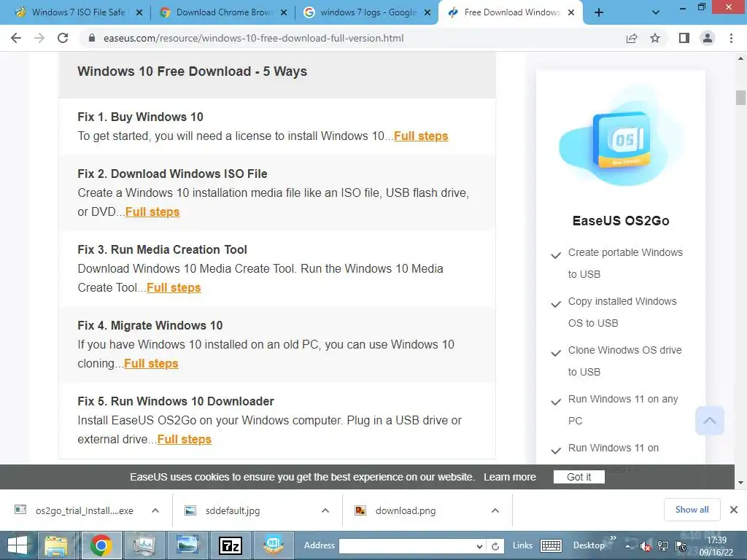
Task: Click the muted volume tray icon
Action: 646,546
